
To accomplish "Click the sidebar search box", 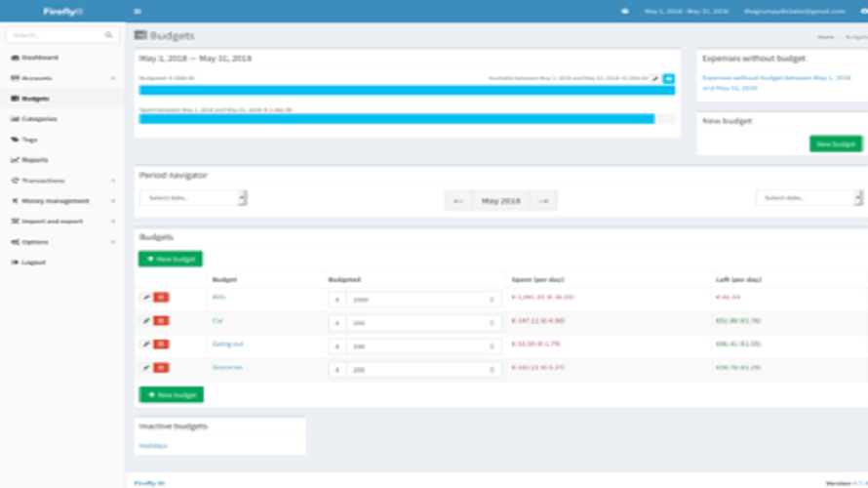I will pyautogui.click(x=60, y=35).
